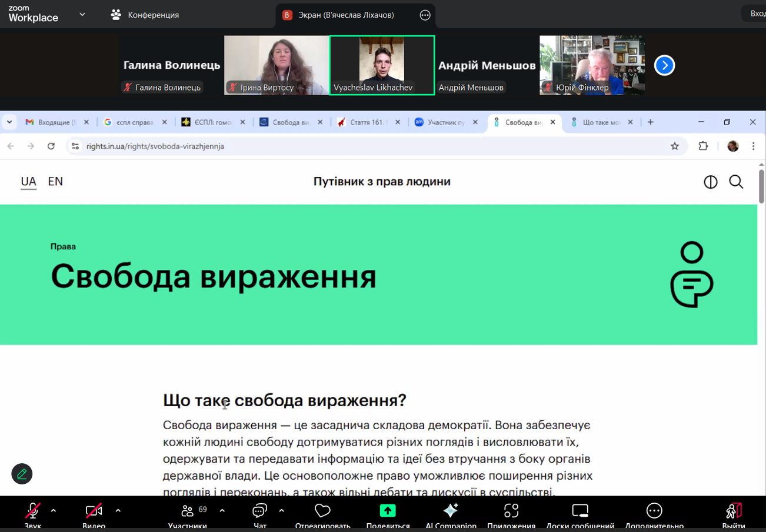Expand audio options beside Звук
The image size is (766, 532).
coord(54,511)
